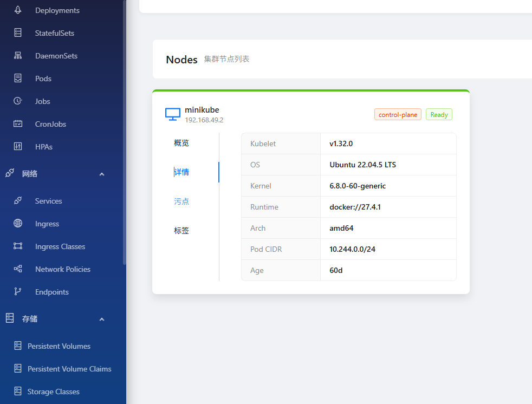Click Kernel value 6.8.0-60-generic

coord(358,186)
